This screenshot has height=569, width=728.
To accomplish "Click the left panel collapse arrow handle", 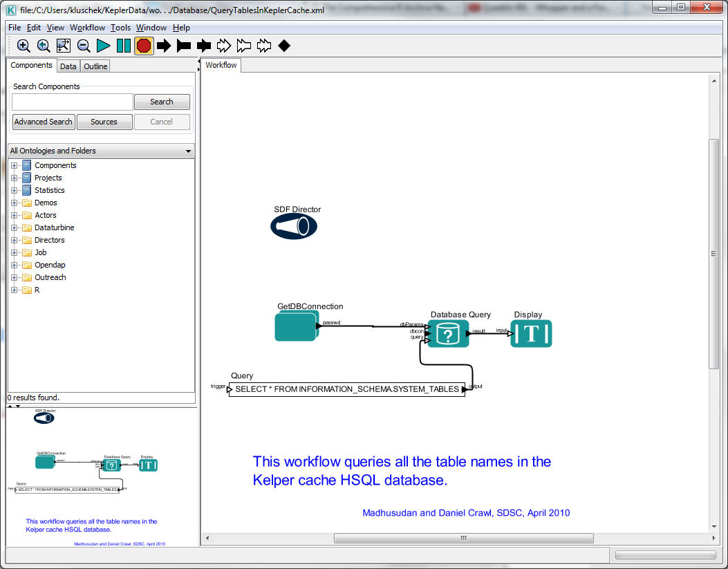I will [198, 62].
